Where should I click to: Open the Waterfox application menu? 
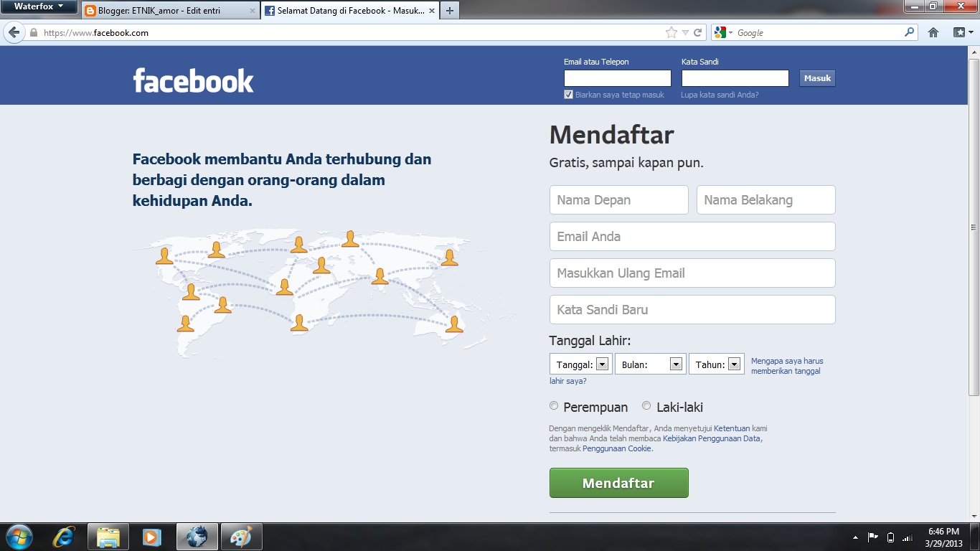(39, 6)
